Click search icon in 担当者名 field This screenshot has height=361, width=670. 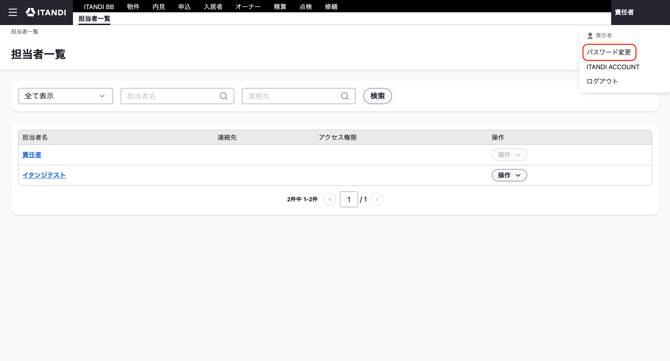click(x=223, y=96)
